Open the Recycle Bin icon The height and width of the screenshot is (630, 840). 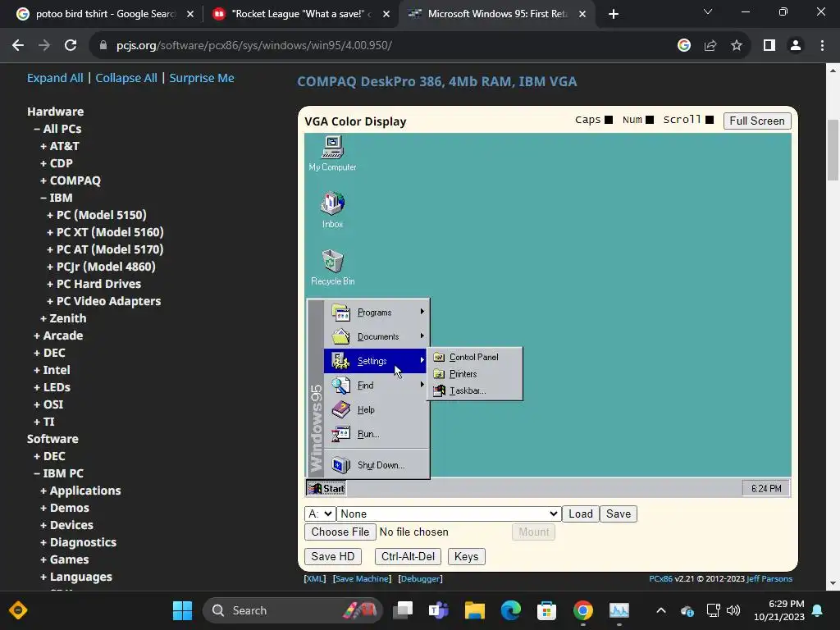pos(332,267)
